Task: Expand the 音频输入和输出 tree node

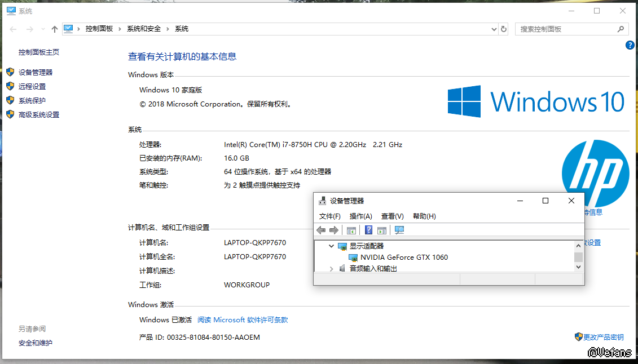Action: click(331, 269)
